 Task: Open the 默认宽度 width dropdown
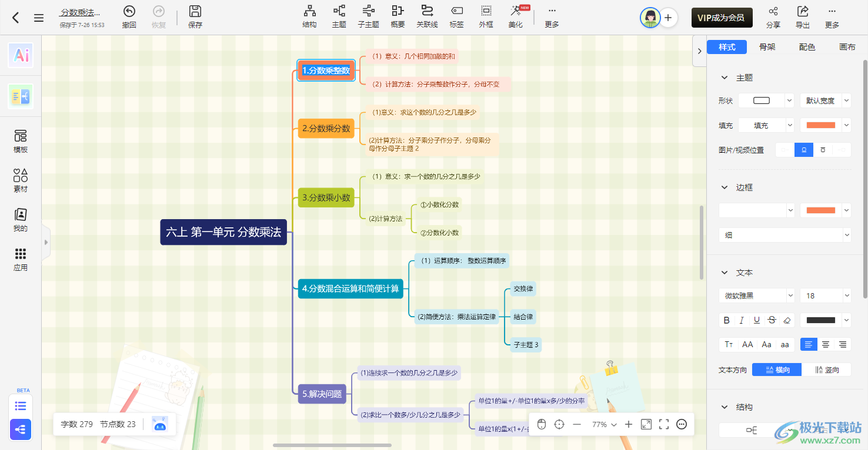825,100
